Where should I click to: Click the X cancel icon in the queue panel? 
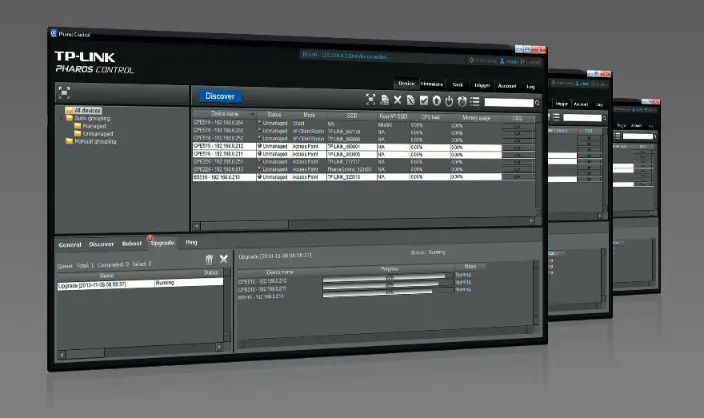point(224,259)
